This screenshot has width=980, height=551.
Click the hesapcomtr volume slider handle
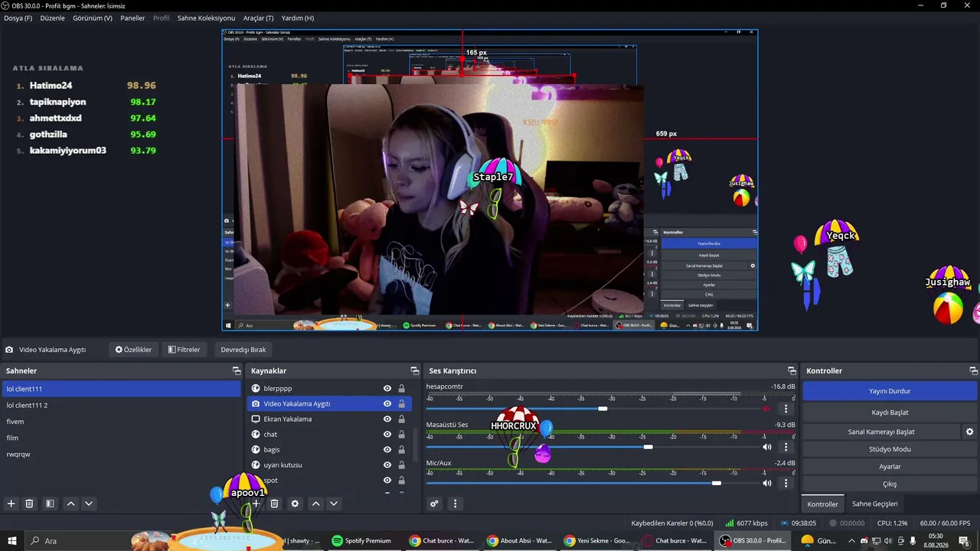pos(603,409)
